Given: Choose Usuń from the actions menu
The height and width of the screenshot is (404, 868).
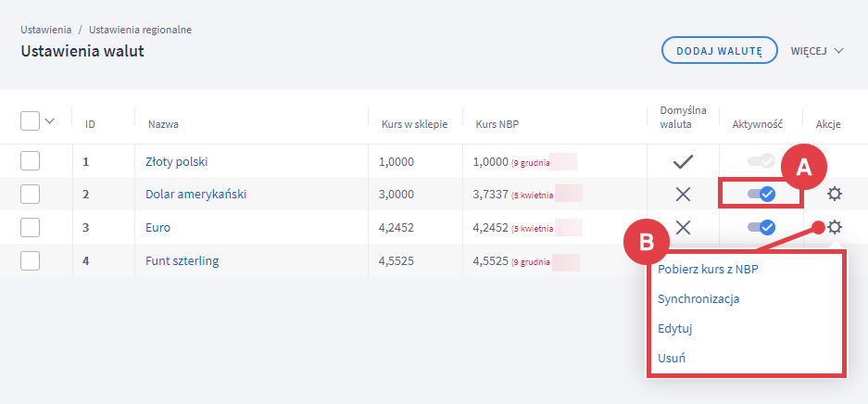Looking at the screenshot, I should coord(671,357).
